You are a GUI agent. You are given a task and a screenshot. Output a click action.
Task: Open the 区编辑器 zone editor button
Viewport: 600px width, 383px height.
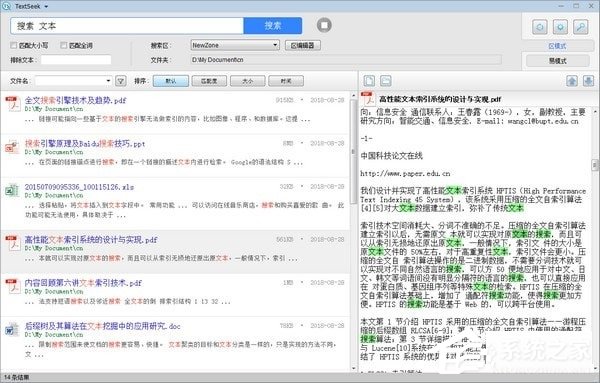pyautogui.click(x=302, y=45)
